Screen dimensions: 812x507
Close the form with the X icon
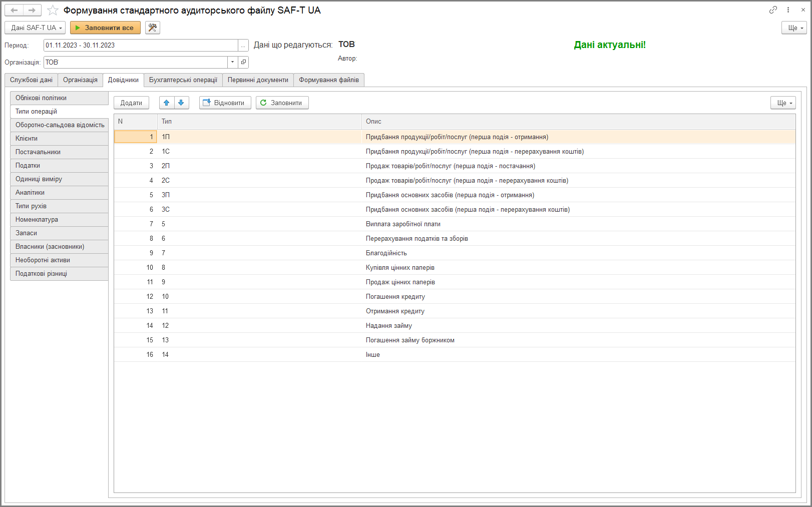tap(803, 10)
